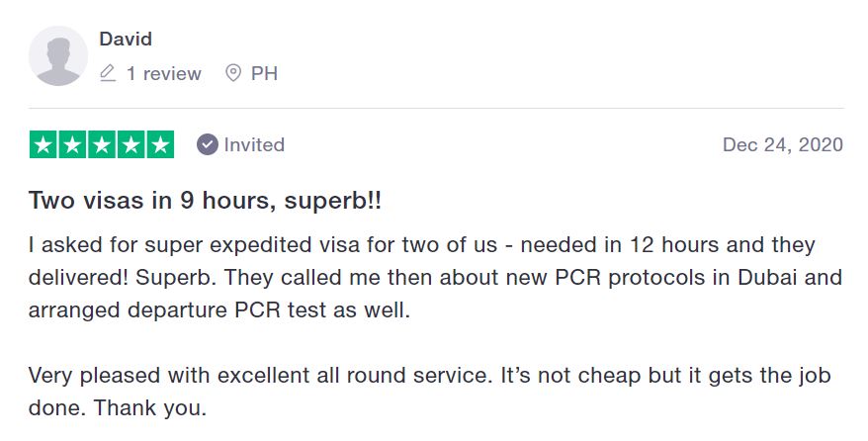This screenshot has height=441, width=868.
Task: Click 'Thank you.' at the review's end
Action: pos(150,408)
